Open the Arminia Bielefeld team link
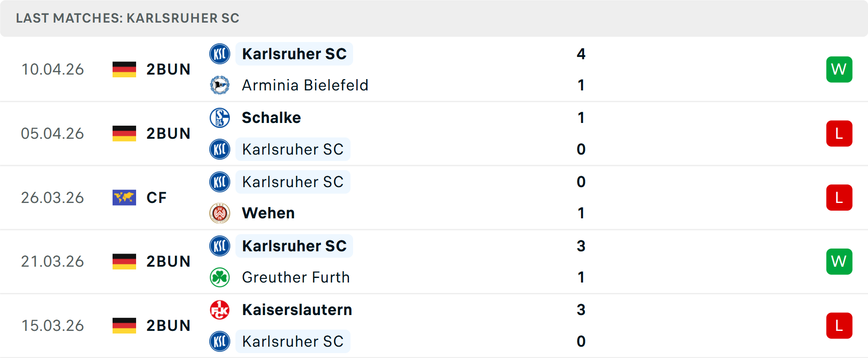Screen dimensions: 868x358 (x=305, y=85)
